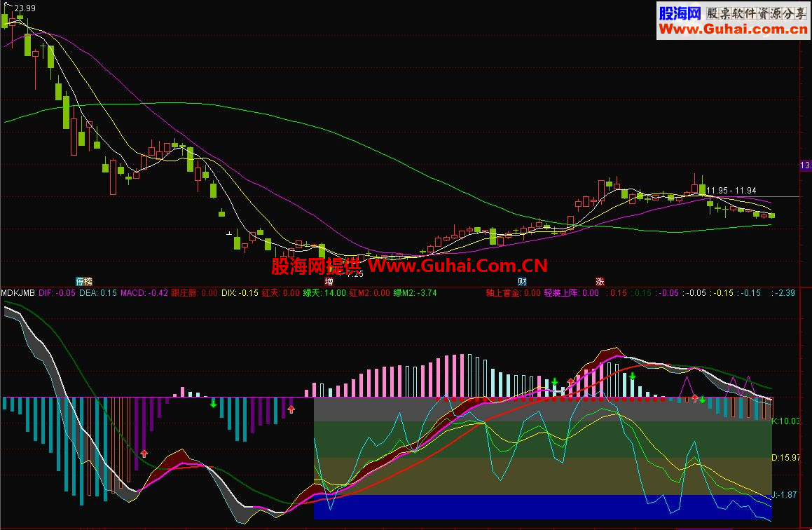Open the 增 event marker under the candlesticks

click(329, 281)
